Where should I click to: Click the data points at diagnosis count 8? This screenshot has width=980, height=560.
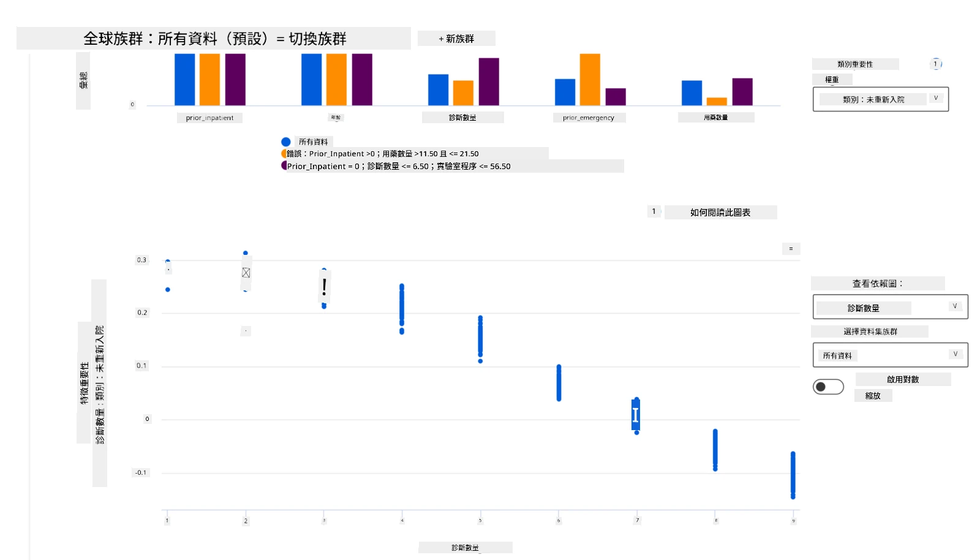[x=715, y=450]
